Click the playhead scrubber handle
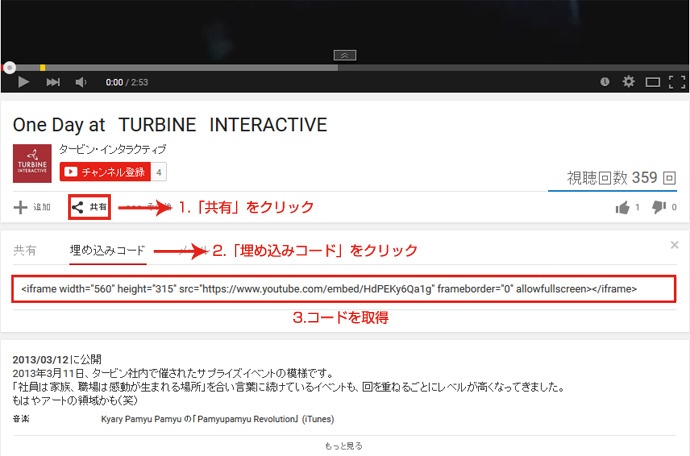Viewport: 690px width, 456px height. 9,68
